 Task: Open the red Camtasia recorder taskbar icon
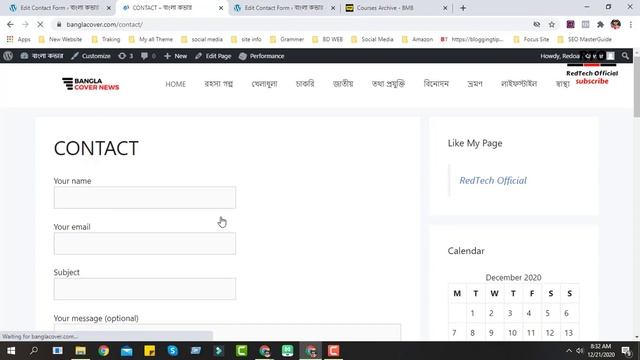334,351
